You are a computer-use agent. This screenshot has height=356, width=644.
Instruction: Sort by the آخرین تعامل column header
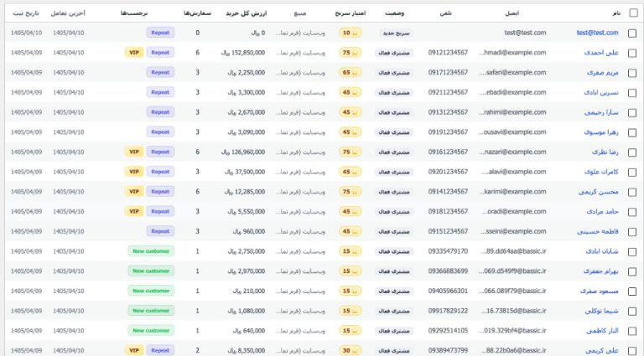[x=68, y=13]
